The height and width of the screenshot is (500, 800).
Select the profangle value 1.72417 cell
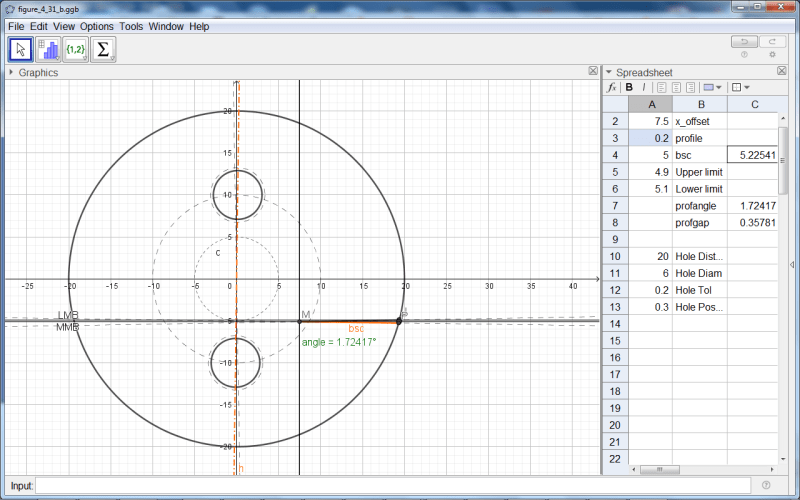click(753, 205)
